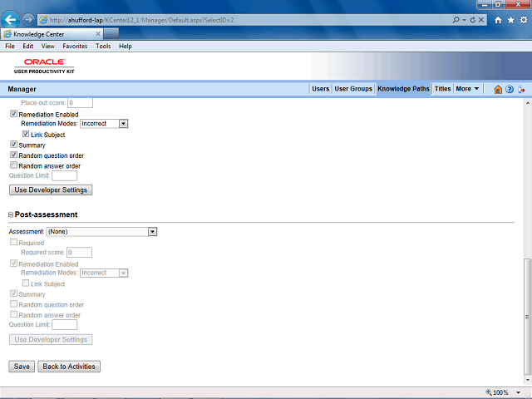This screenshot has height=399, width=532.
Task: Uncheck the pre-assessment Remediation Enabled checkbox
Action: pos(13,114)
